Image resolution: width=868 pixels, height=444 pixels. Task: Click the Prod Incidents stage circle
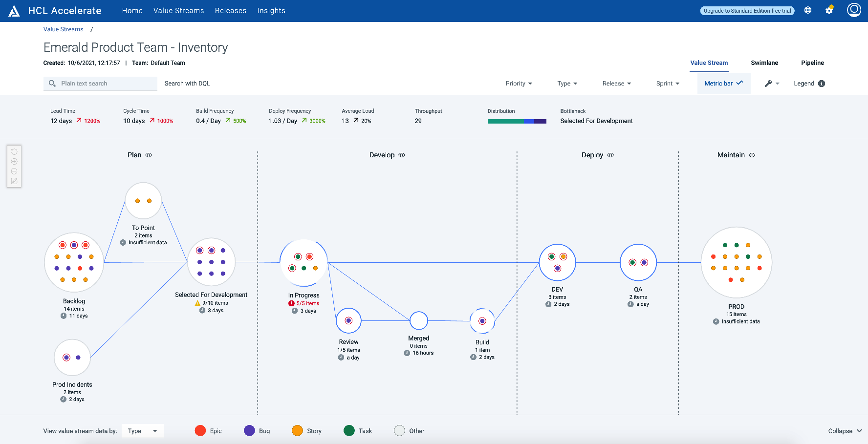pyautogui.click(x=72, y=358)
